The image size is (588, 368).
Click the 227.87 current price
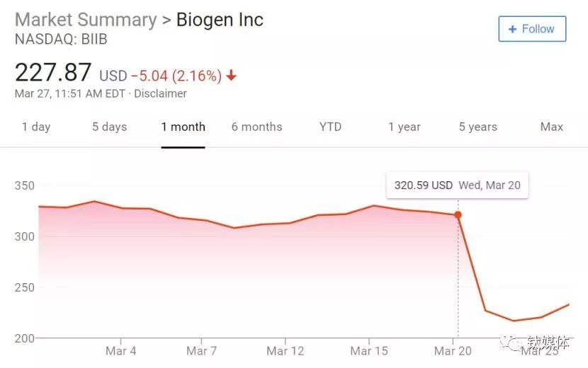(53, 73)
